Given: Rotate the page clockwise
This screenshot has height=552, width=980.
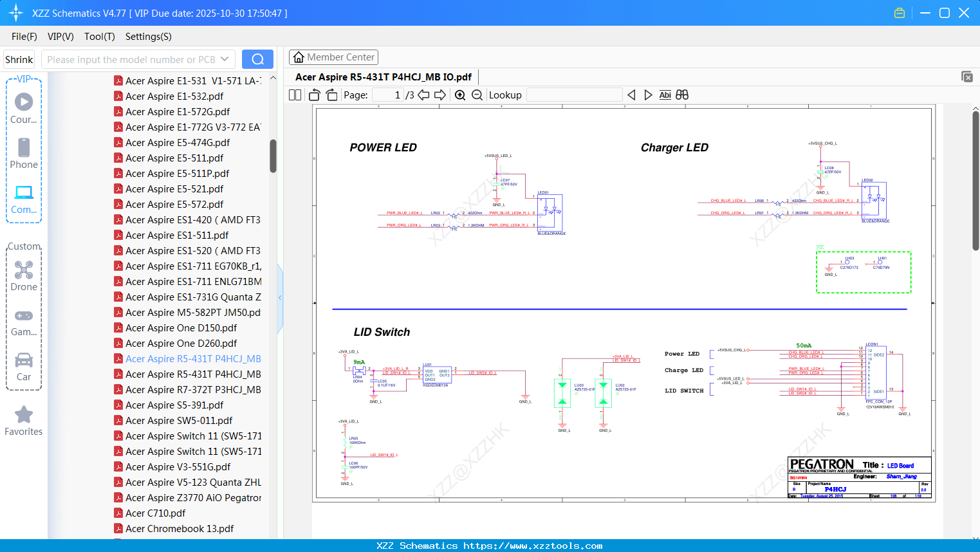Looking at the screenshot, I should coord(331,95).
